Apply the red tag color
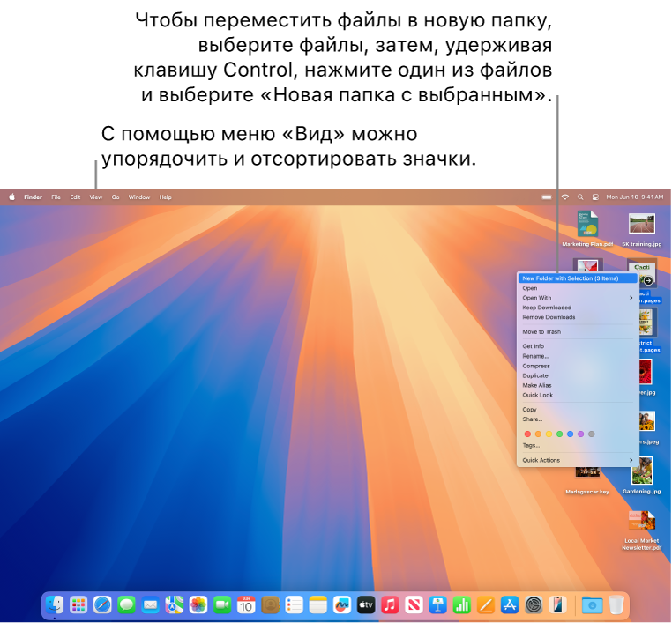Viewport: 672px width, 623px height. click(527, 434)
